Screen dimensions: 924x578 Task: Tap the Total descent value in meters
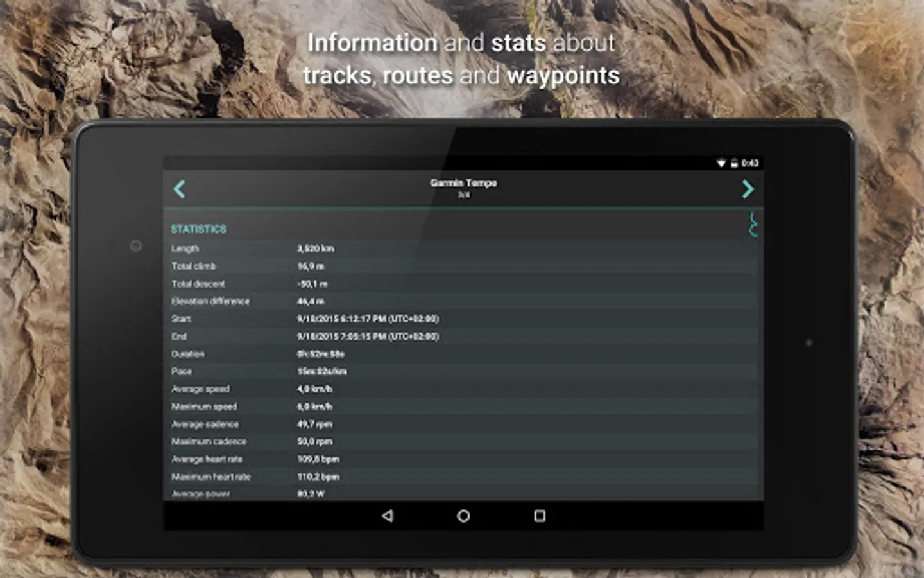coord(312,284)
